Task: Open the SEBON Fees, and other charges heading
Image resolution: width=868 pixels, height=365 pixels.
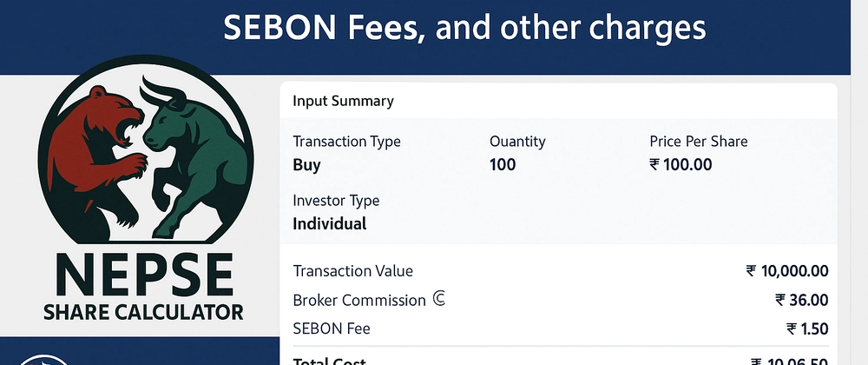Action: pyautogui.click(x=464, y=27)
